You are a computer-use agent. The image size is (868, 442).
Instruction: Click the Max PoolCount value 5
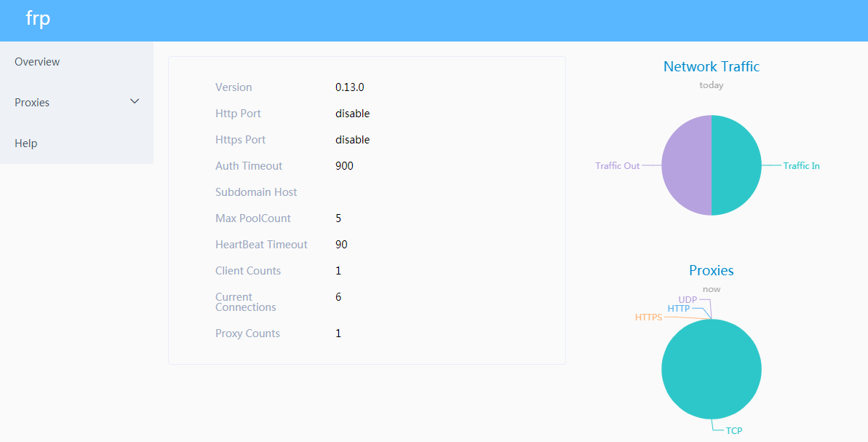click(x=338, y=218)
